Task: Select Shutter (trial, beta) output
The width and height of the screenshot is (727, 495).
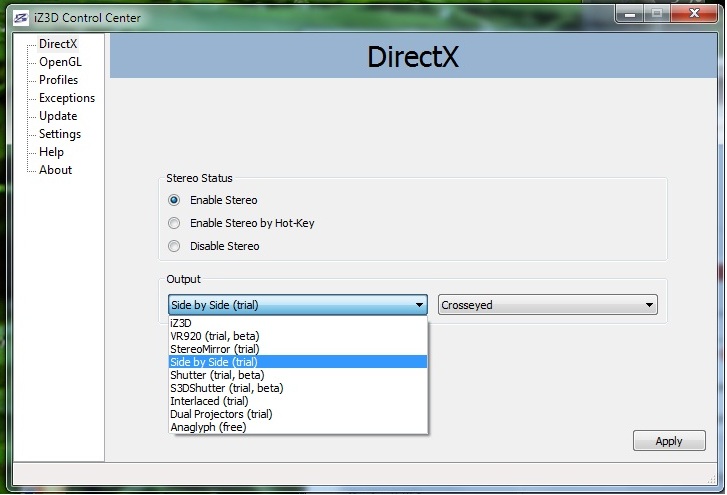Action: pos(298,375)
